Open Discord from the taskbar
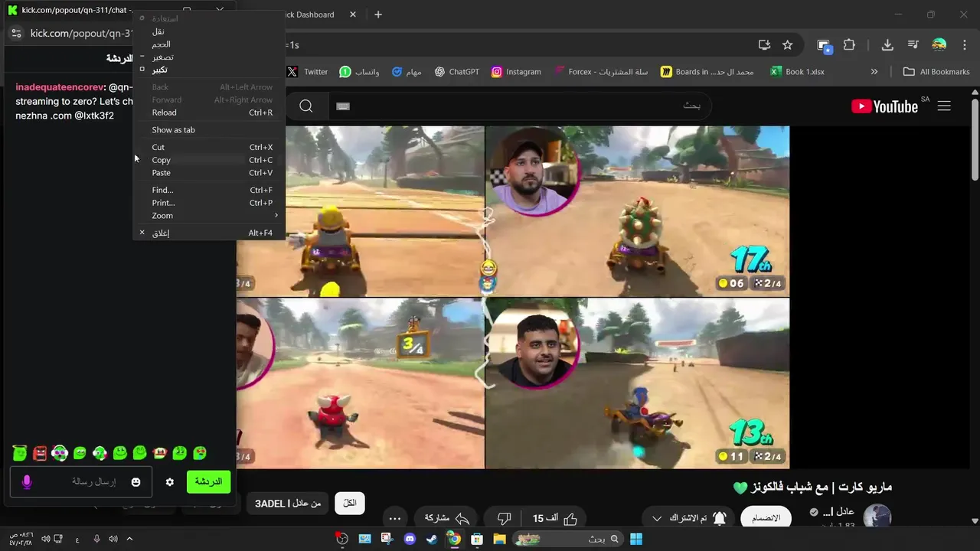The width and height of the screenshot is (980, 551). point(410,540)
